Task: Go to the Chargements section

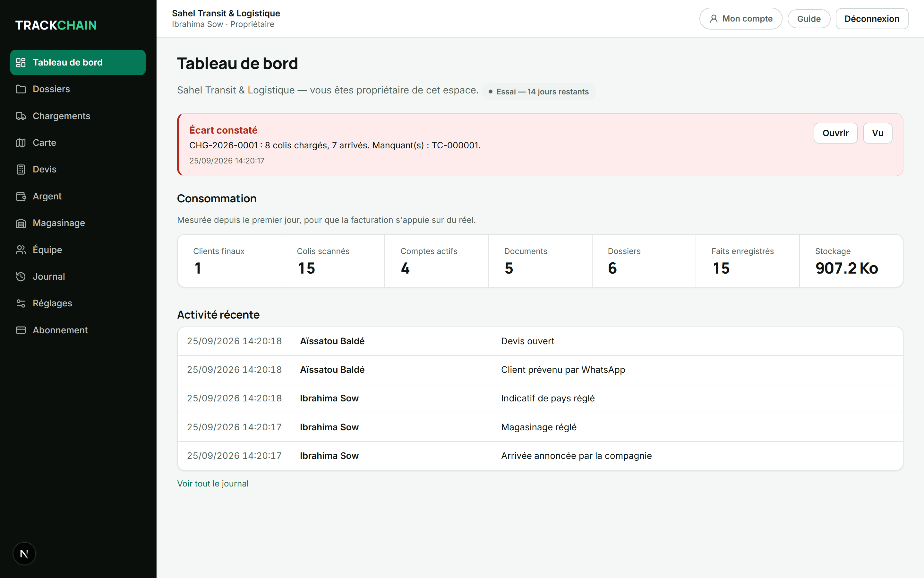Action: point(78,116)
